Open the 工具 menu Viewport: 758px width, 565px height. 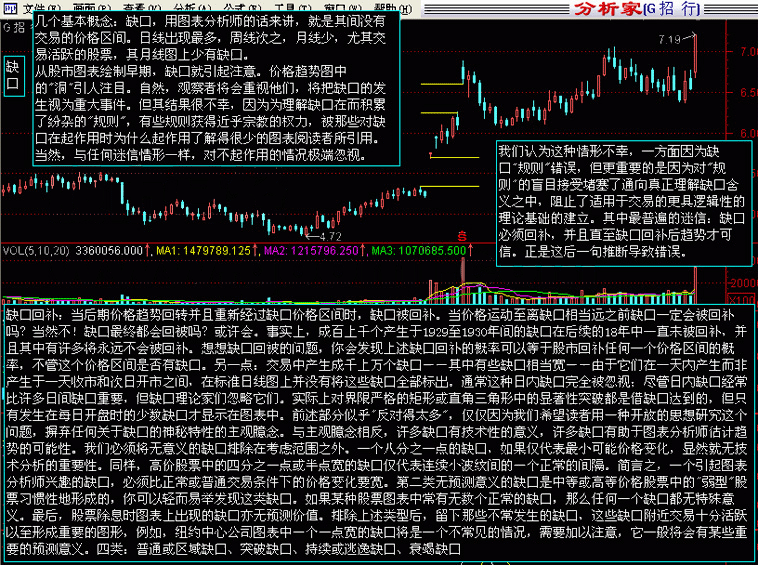click(x=292, y=8)
